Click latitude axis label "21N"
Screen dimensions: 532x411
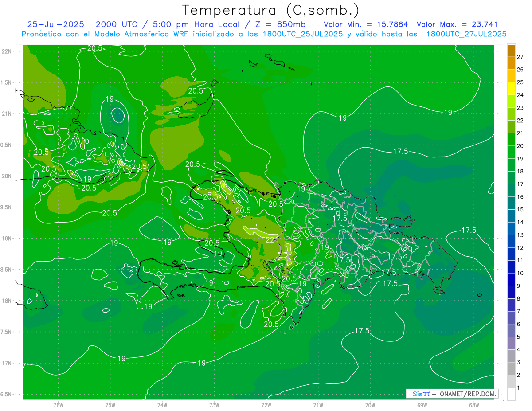(8, 114)
